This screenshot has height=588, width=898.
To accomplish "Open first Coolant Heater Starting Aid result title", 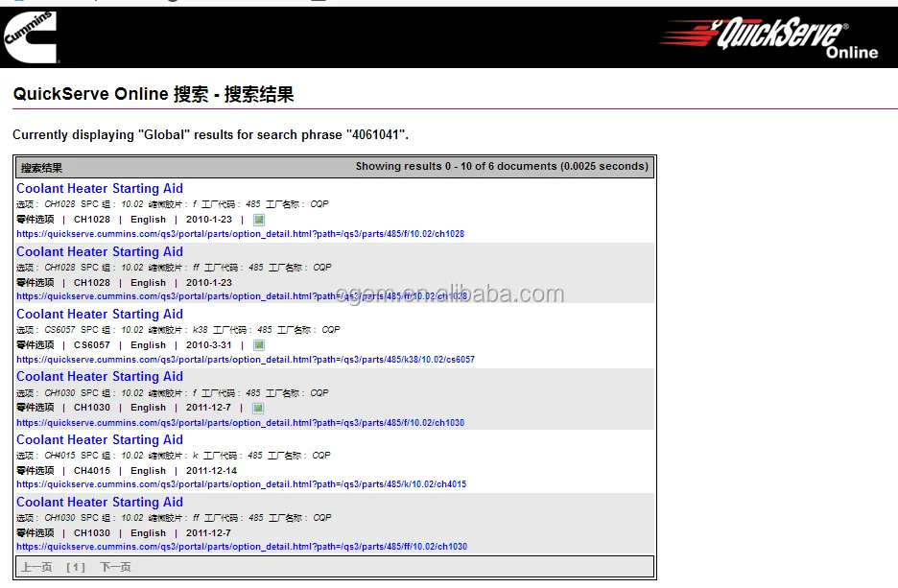I will [100, 188].
